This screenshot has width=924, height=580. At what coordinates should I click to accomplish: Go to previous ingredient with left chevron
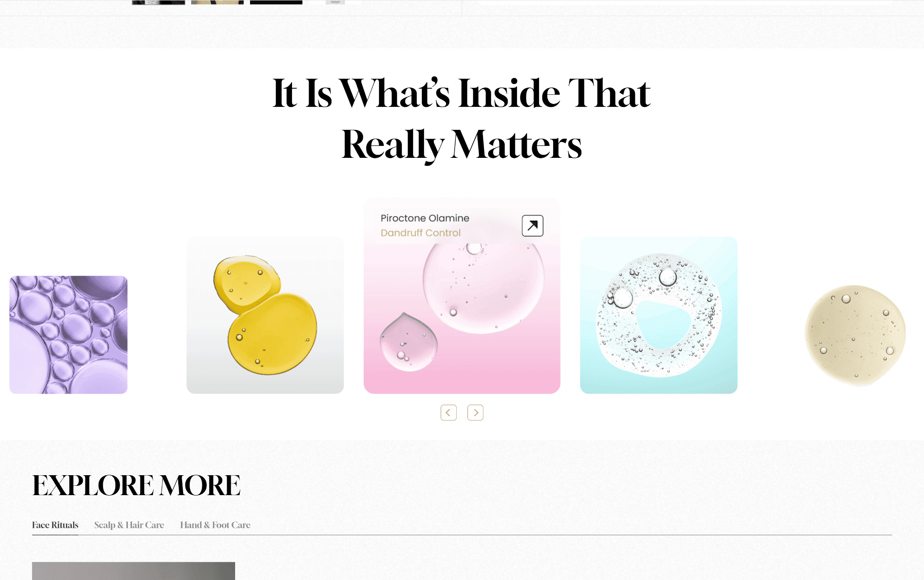click(x=449, y=412)
